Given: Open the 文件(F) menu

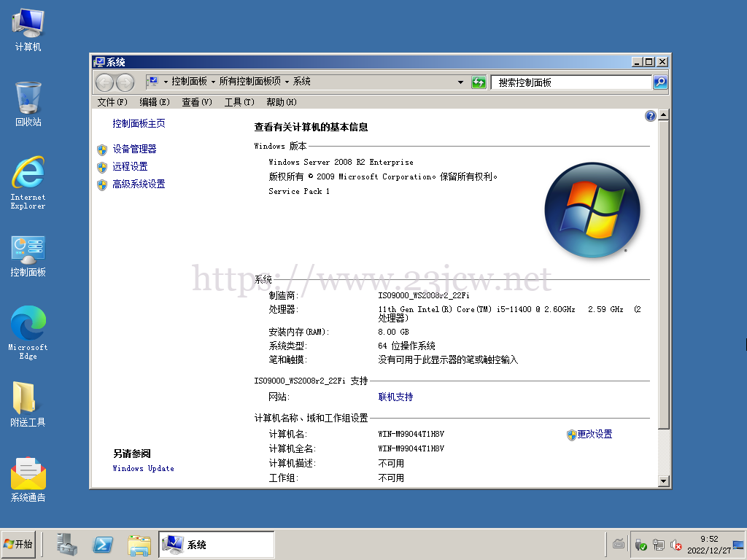Looking at the screenshot, I should [112, 102].
